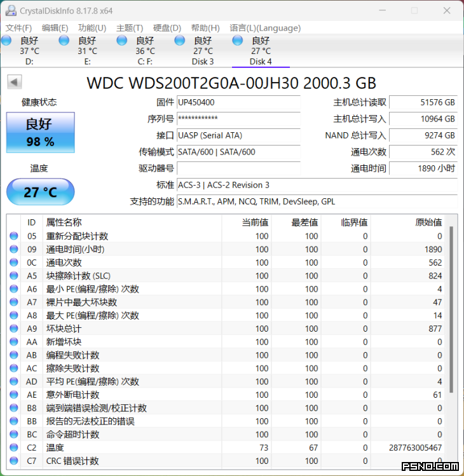This screenshot has height=476, width=464.
Task: Select the 重新分配块计数 attribute row
Action: (x=225, y=236)
